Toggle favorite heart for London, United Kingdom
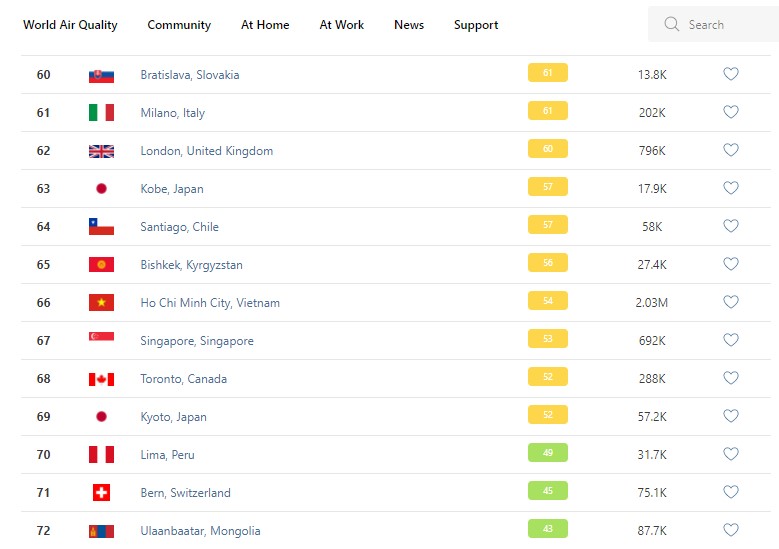779x549 pixels. tap(730, 150)
